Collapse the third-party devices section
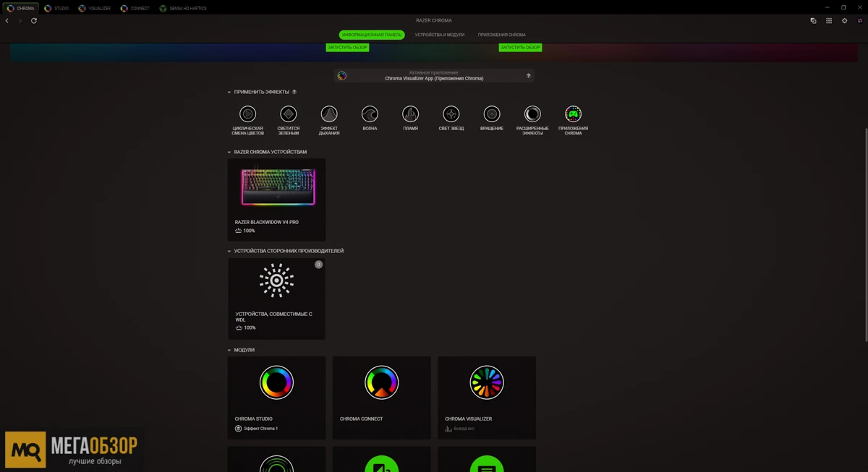 tap(229, 252)
